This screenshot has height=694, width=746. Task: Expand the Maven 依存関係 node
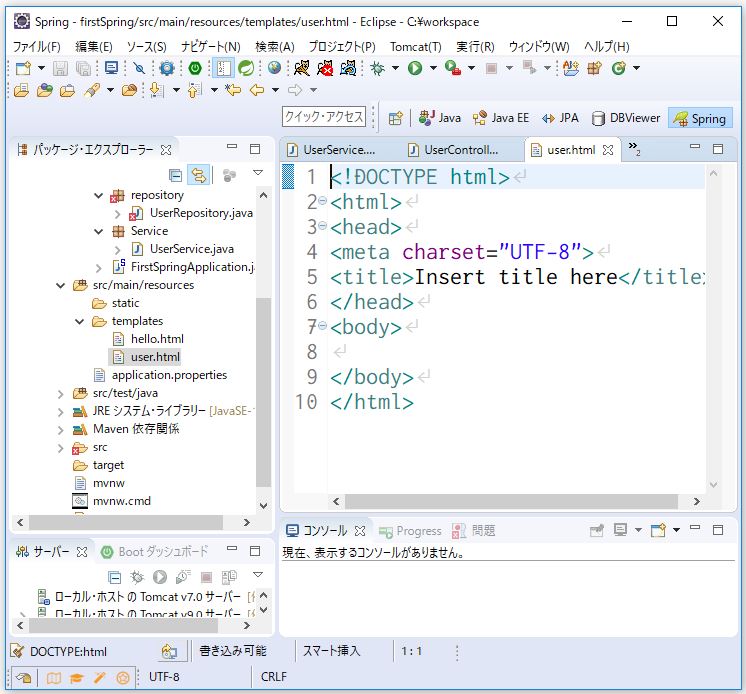pyautogui.click(x=60, y=430)
